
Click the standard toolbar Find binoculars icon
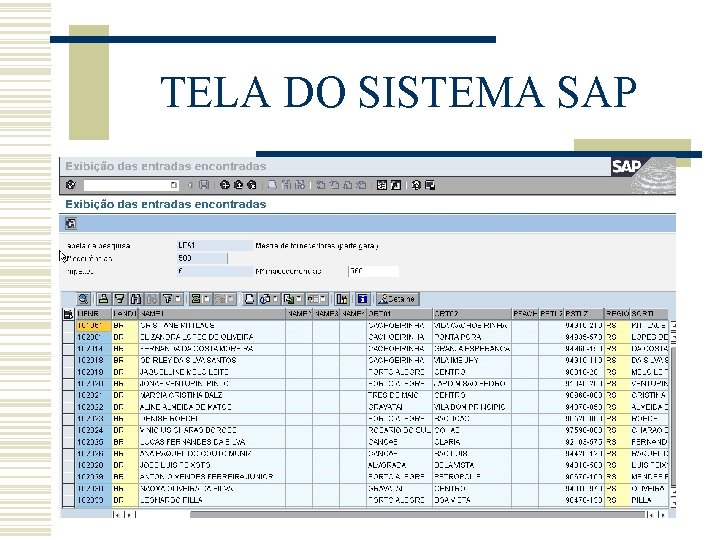287,185
